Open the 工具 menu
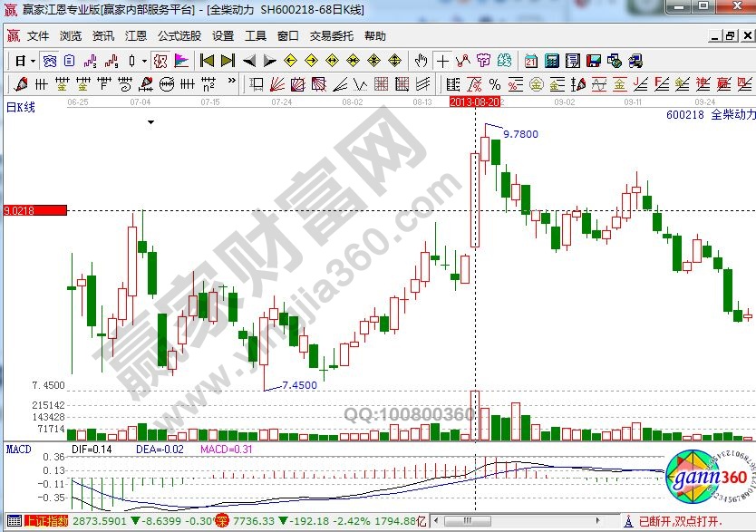The height and width of the screenshot is (532, 756). [256, 35]
